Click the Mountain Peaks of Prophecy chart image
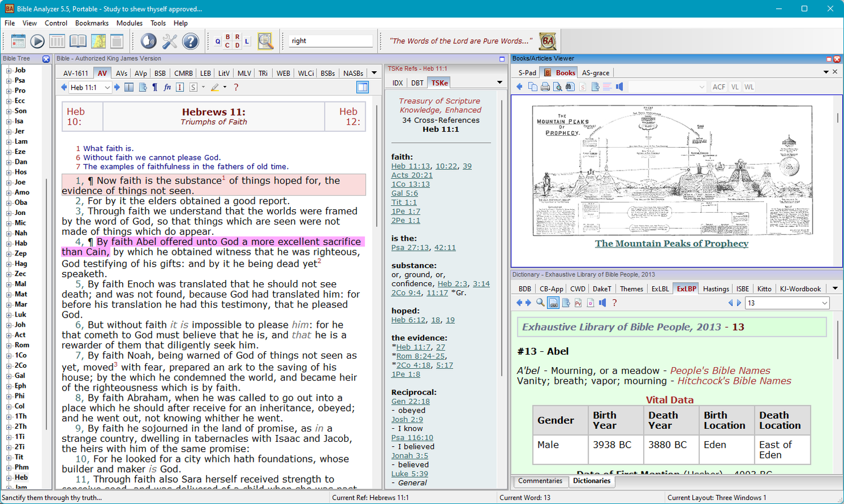Screen dimensions: 844x504 click(x=671, y=169)
